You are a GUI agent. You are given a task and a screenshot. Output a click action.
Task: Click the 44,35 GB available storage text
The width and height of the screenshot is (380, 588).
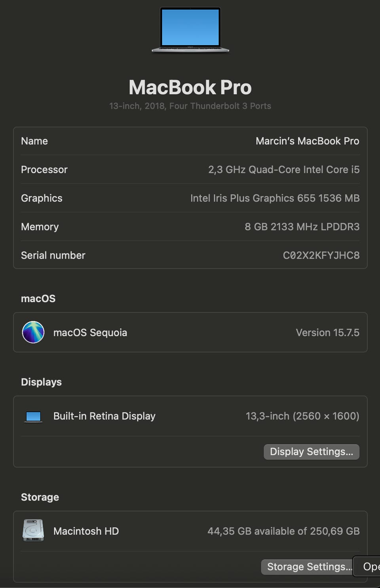click(x=283, y=531)
